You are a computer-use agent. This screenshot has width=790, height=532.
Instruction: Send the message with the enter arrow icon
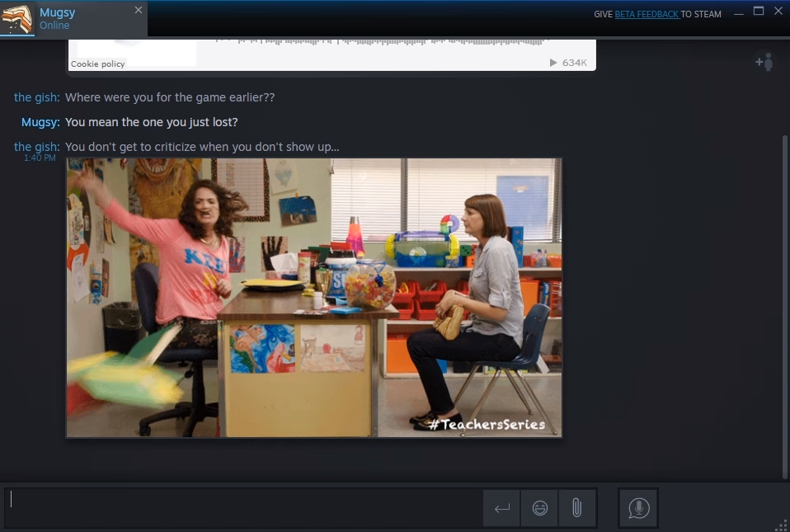501,508
